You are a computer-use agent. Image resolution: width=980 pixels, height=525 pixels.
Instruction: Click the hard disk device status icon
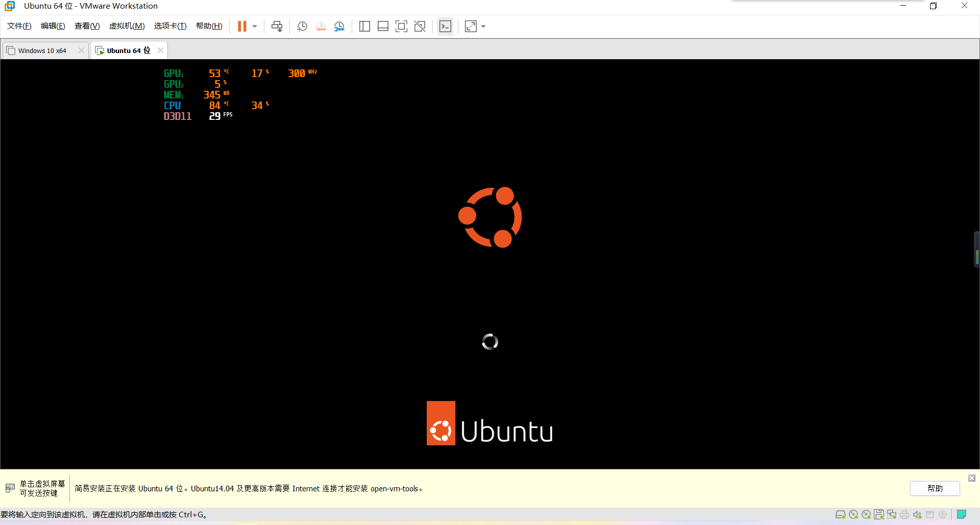click(840, 514)
